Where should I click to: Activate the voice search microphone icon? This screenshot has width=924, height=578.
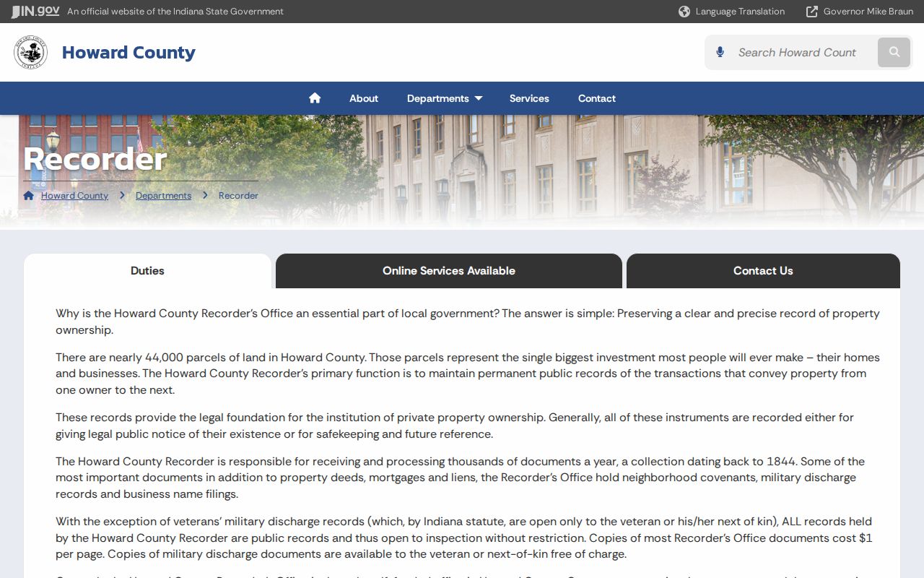tap(720, 52)
